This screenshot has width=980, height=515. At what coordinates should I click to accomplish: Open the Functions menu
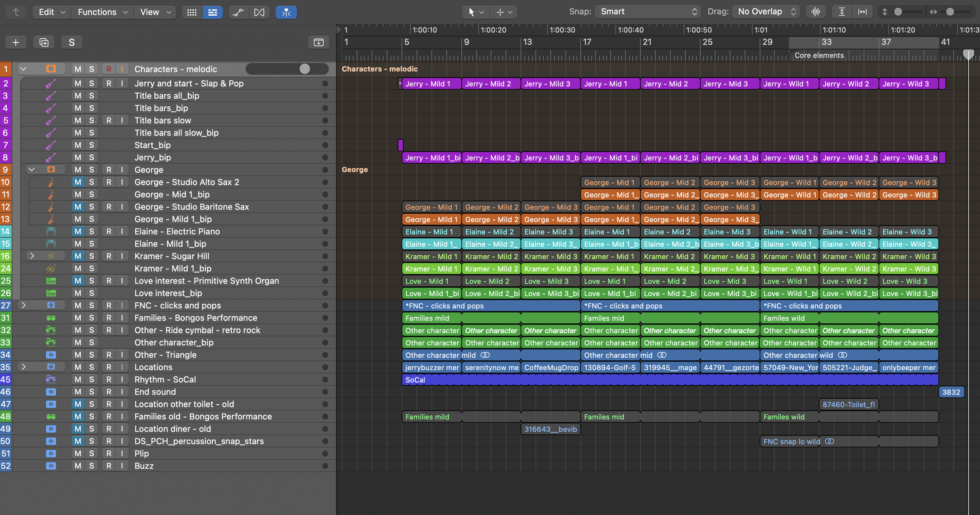[103, 12]
